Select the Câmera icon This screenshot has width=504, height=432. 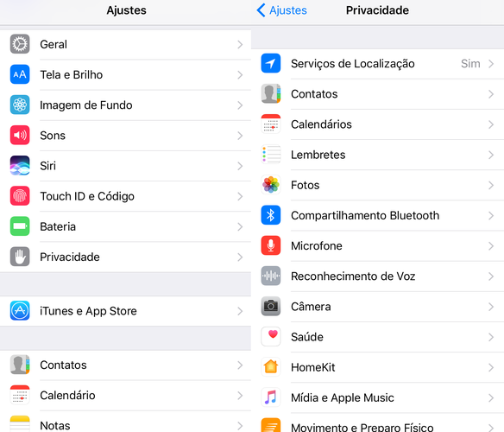tap(271, 306)
